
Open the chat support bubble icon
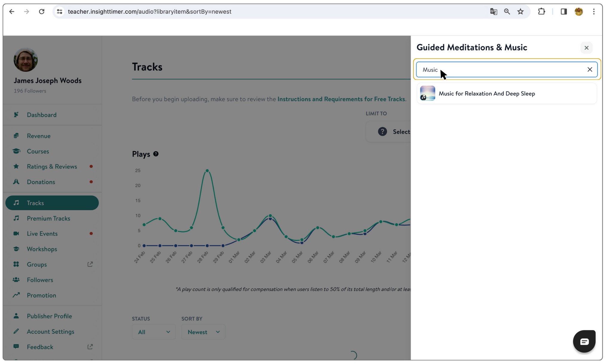584,341
